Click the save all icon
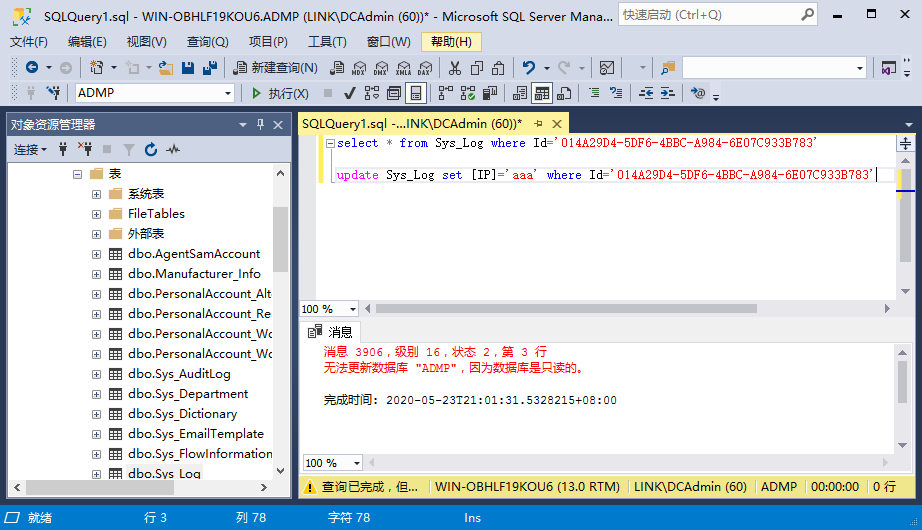Screen dimensions: 922x530 point(209,68)
